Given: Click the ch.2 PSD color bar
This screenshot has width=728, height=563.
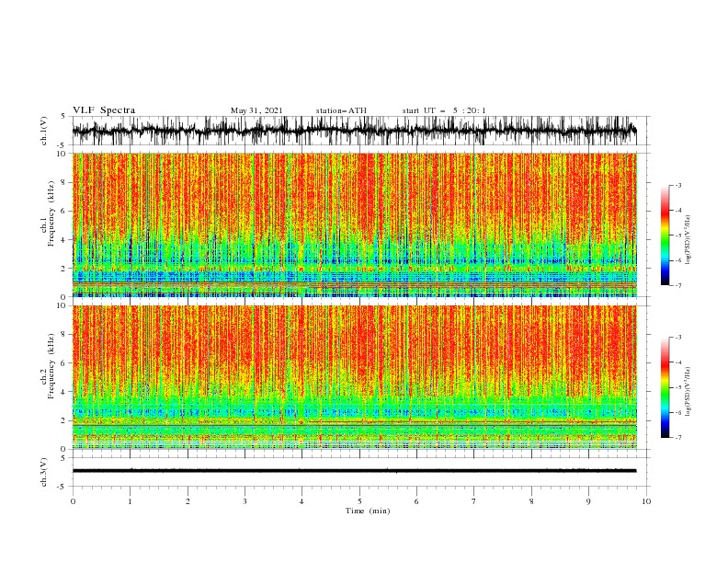Looking at the screenshot, I should click(665, 387).
